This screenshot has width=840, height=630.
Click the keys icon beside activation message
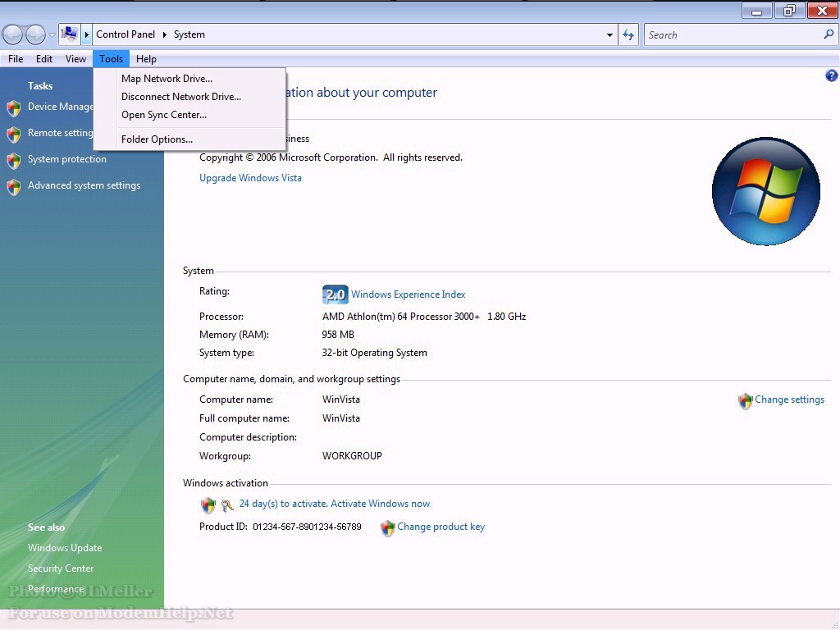click(x=227, y=505)
